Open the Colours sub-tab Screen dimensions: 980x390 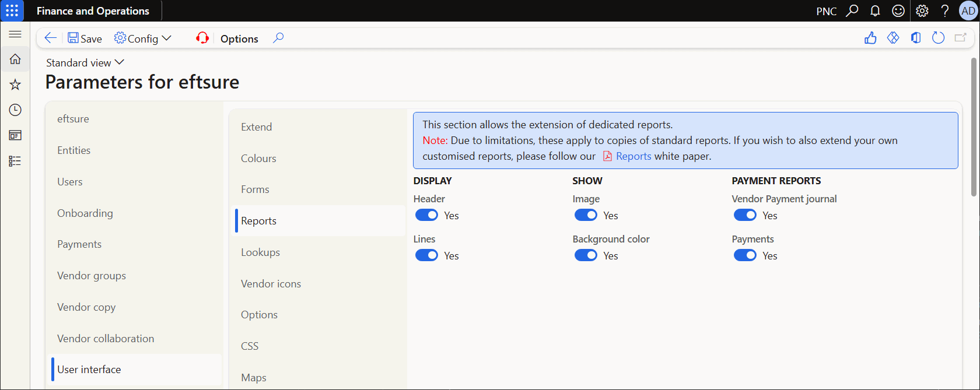point(318,159)
